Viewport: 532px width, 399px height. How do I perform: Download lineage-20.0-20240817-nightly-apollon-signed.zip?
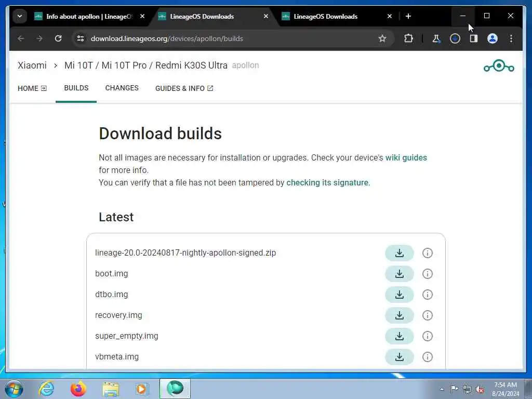(400, 253)
